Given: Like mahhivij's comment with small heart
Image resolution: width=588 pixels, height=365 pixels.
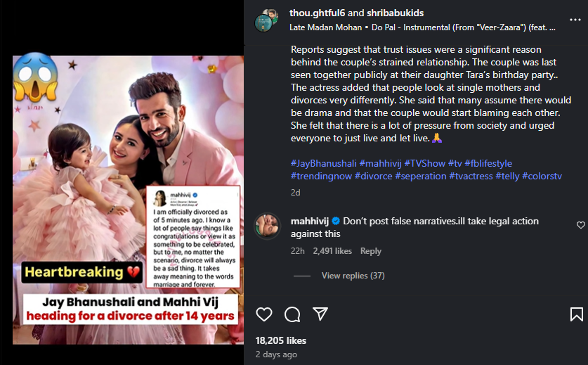Looking at the screenshot, I should tap(580, 225).
